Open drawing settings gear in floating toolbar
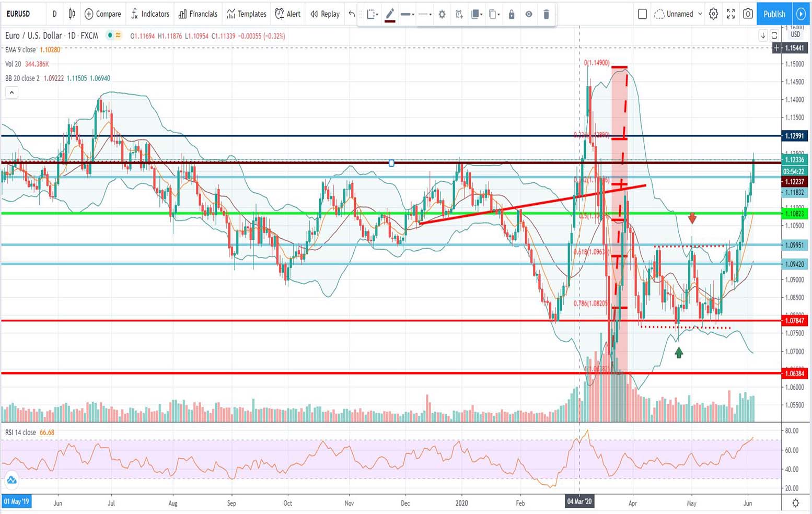Viewport: 812px width, 514px height. 442,14
